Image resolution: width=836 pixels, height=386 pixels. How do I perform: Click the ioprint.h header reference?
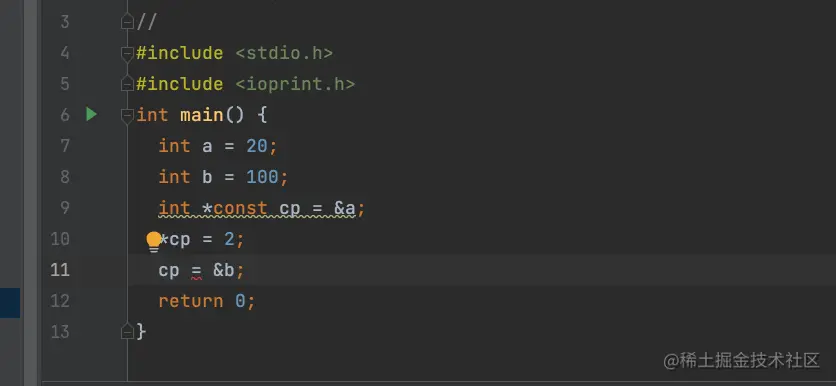tap(295, 84)
